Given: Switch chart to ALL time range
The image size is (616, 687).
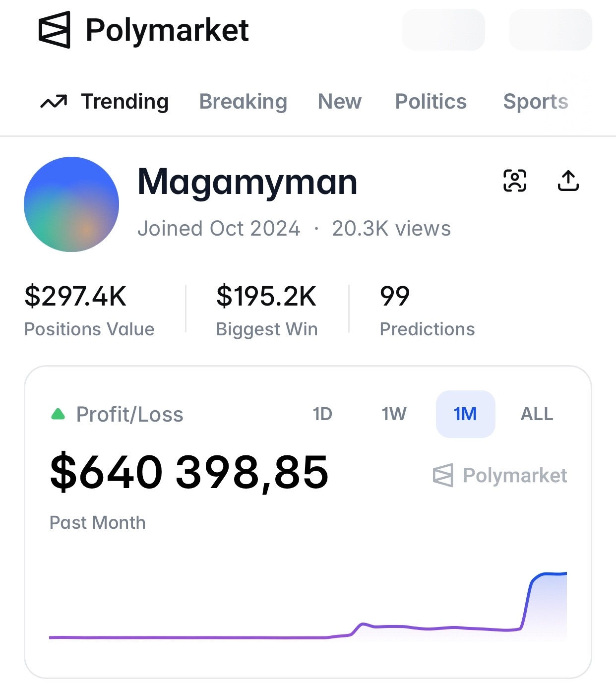Looking at the screenshot, I should click(537, 414).
